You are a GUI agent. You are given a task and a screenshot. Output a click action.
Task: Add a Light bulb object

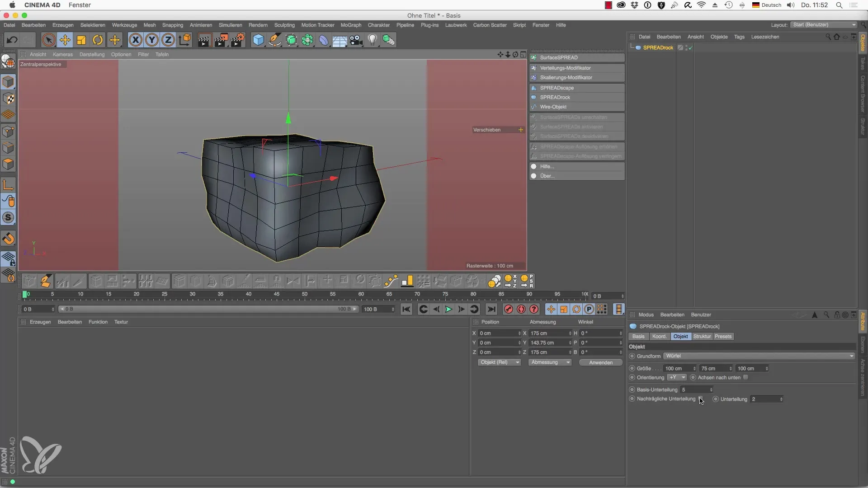(373, 40)
